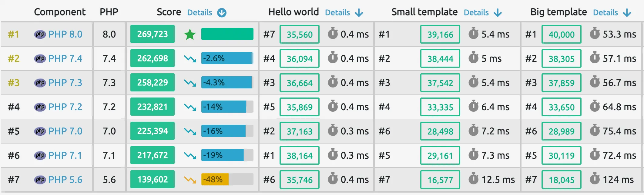644x195 pixels.
Task: Click the Hello world column header
Action: [293, 12]
